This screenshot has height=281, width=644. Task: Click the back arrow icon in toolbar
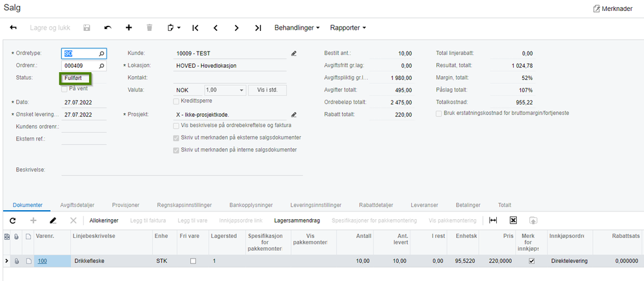click(x=13, y=28)
